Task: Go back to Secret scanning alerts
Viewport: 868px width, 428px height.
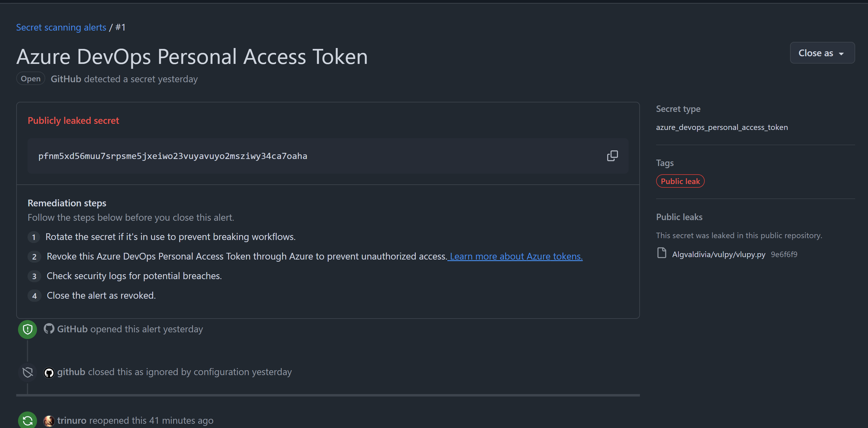Action: pos(61,27)
